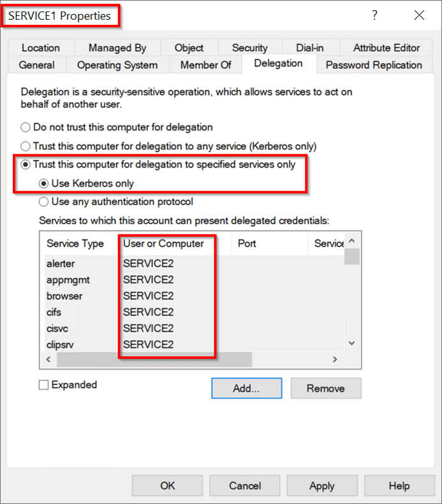This screenshot has height=504, width=442.
Task: Switch to the Operating System tab
Action: (x=117, y=65)
